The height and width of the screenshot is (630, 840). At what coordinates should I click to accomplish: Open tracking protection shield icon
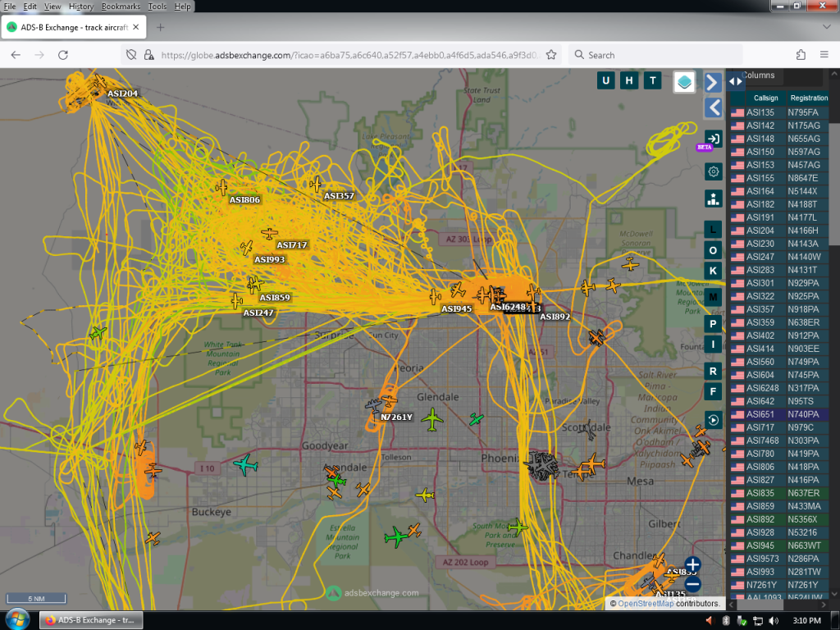(x=131, y=55)
